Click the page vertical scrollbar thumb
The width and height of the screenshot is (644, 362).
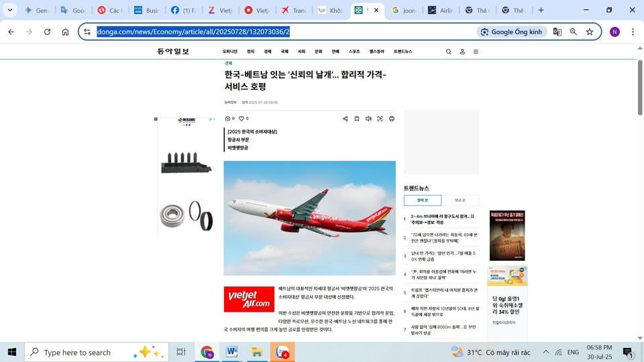point(640,87)
